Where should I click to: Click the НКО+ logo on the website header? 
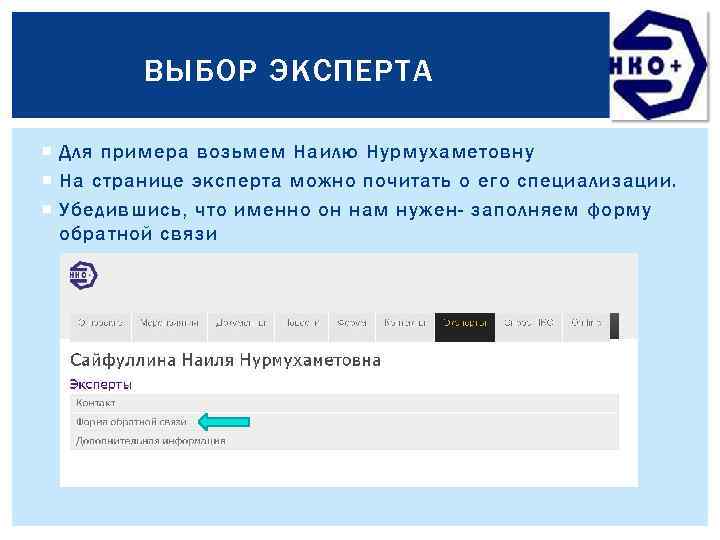pyautogui.click(x=83, y=275)
